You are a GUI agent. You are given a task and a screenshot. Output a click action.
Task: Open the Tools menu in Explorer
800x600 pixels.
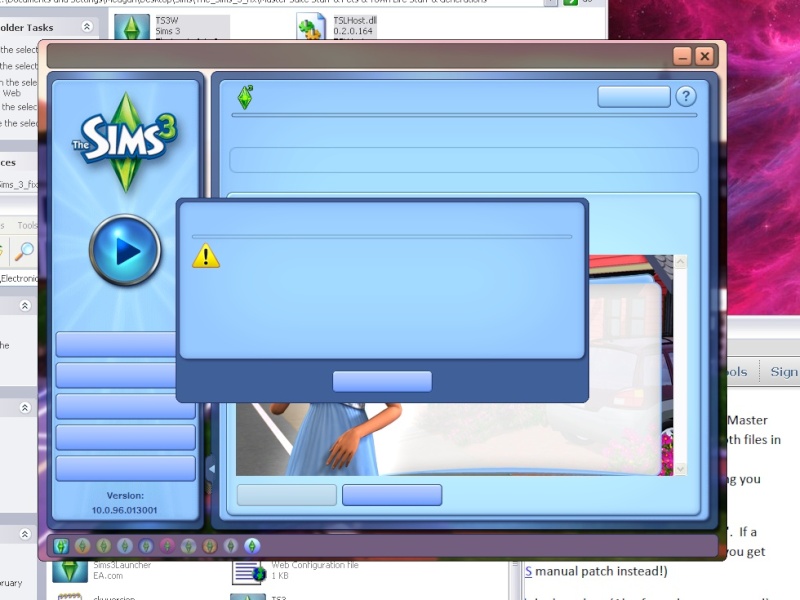[27, 225]
